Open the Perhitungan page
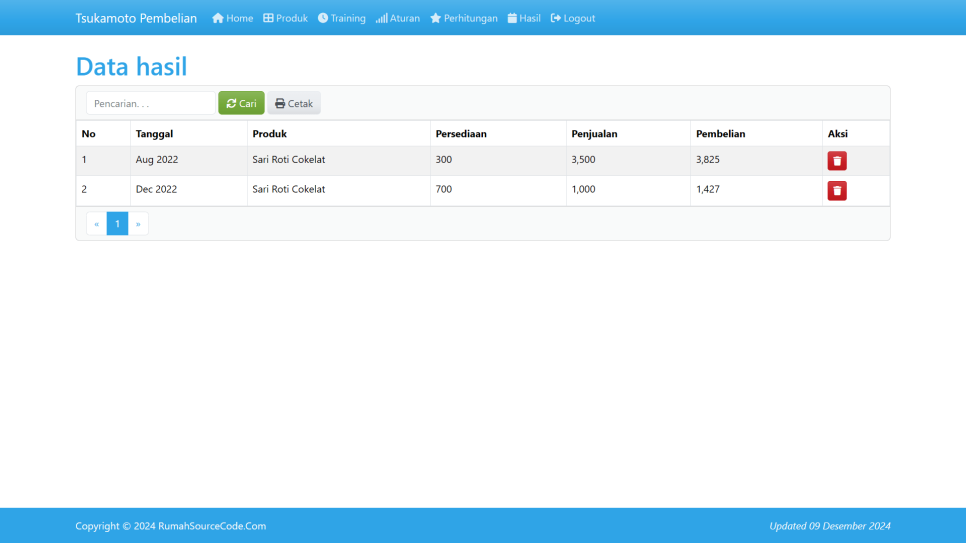Screen dimensions: 966x543 tap(463, 18)
